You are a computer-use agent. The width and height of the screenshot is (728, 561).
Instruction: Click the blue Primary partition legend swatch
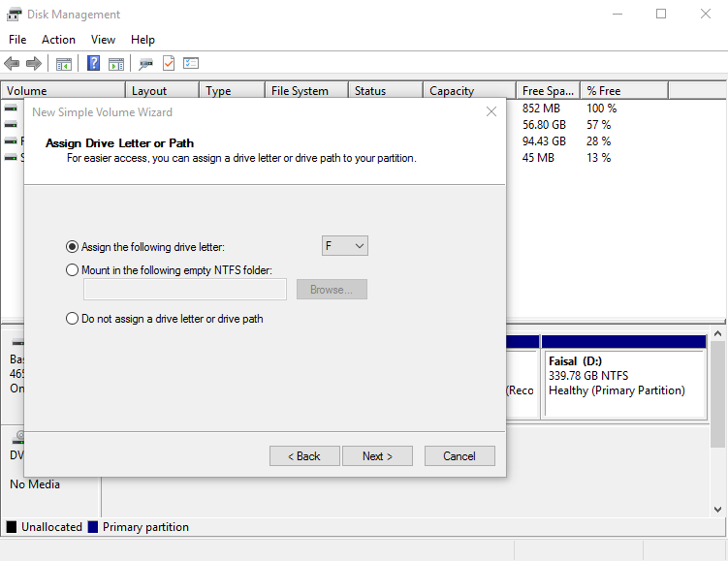coord(93,527)
